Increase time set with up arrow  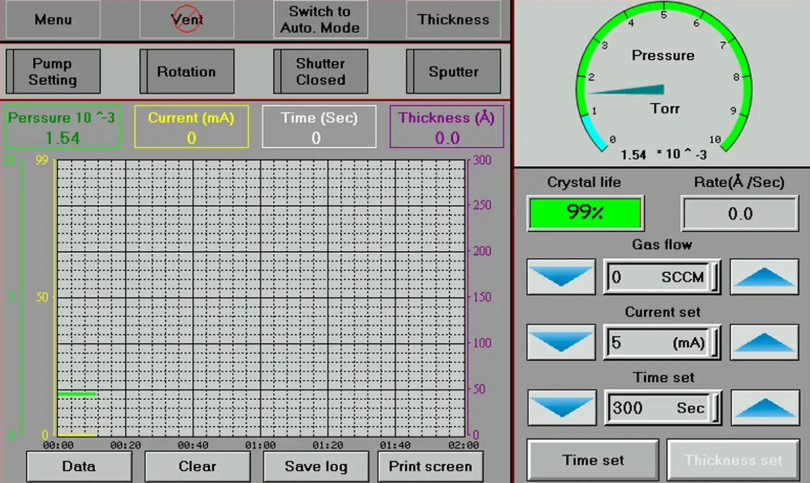click(x=765, y=408)
